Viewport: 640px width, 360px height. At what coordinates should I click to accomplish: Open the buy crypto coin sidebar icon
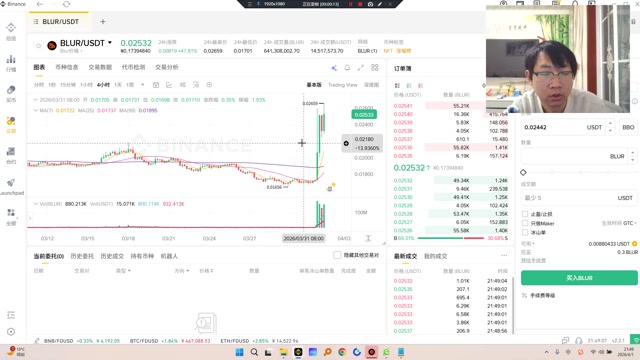(11, 90)
